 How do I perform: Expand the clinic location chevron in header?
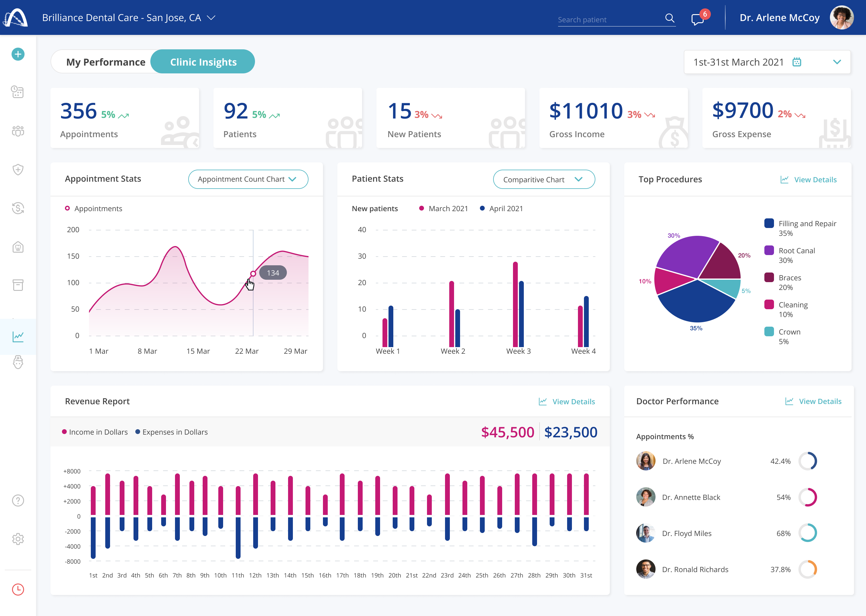click(211, 17)
